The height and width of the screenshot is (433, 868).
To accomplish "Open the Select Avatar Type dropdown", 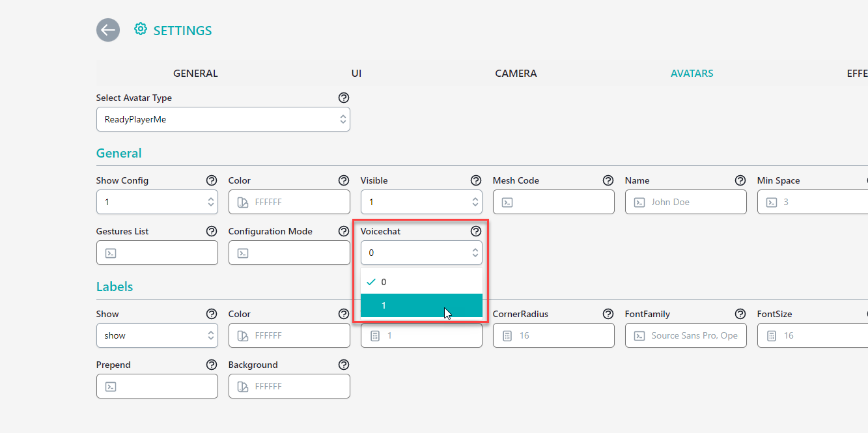I will [223, 119].
